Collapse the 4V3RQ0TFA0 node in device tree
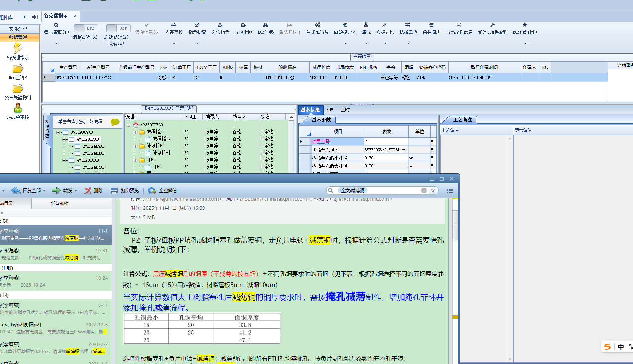This screenshot has width=633, height=364. point(65,139)
